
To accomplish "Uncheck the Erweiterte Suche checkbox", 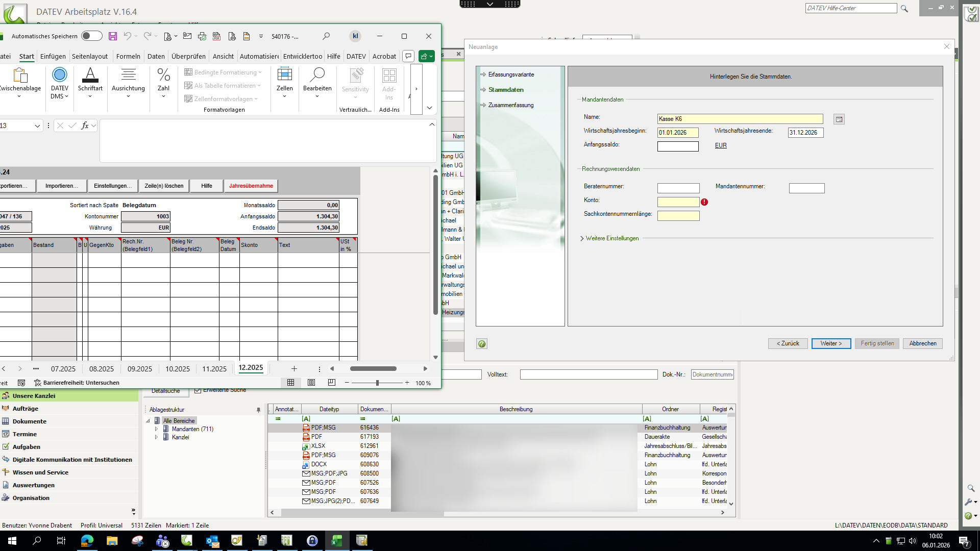I will (x=198, y=390).
